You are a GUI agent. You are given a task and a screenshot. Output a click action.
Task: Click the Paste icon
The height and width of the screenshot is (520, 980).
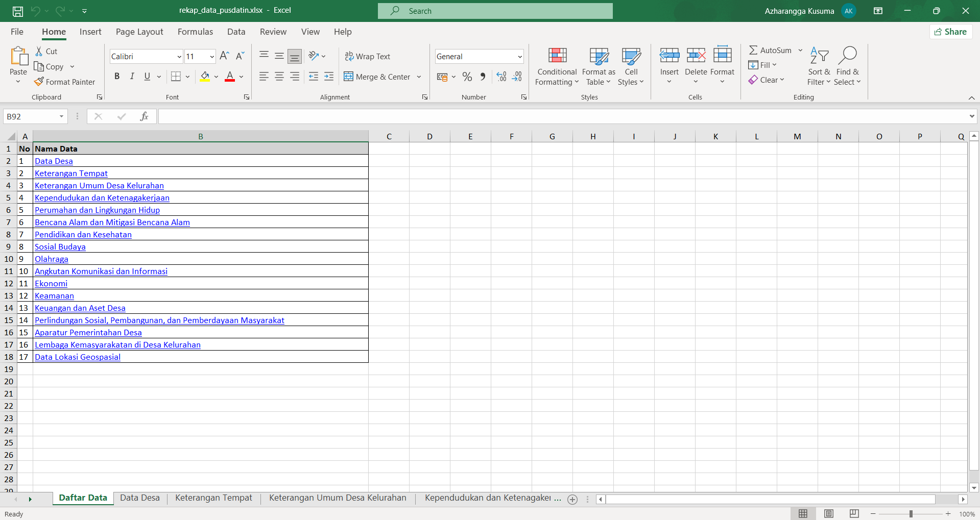[19, 57]
